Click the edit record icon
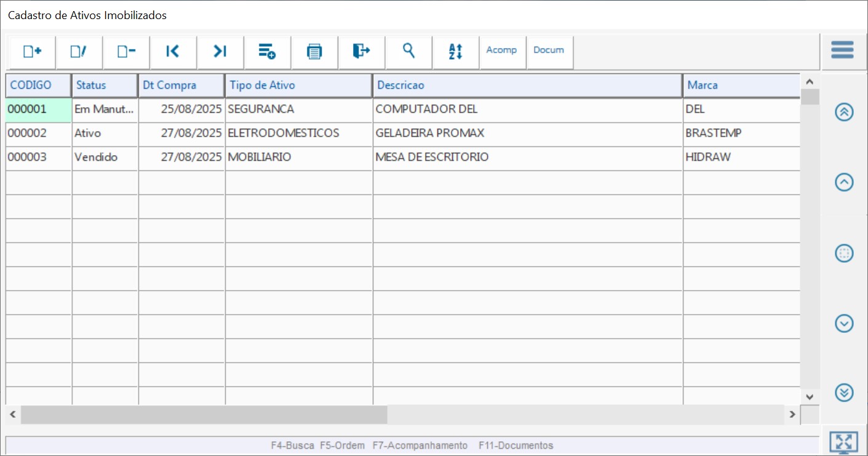The image size is (868, 456). [x=79, y=52]
